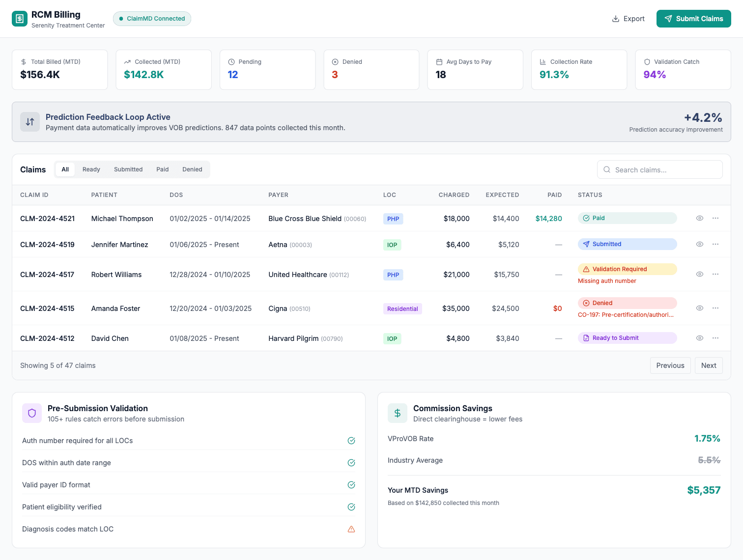
Task: Expand the ellipsis menu for Amanda Foster's claim
Action: point(715,308)
